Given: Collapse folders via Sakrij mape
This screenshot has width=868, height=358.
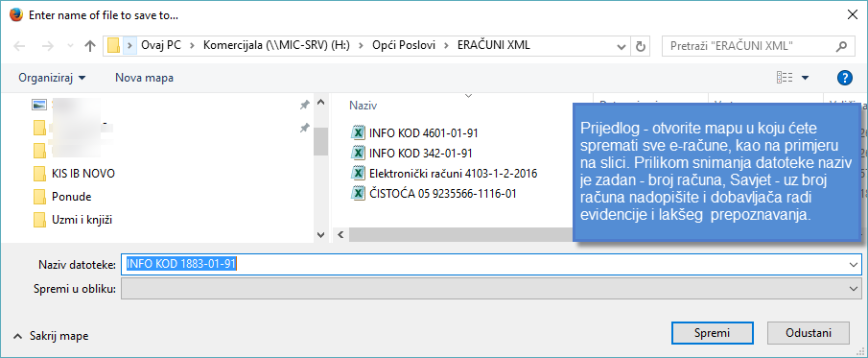Looking at the screenshot, I should point(51,336).
